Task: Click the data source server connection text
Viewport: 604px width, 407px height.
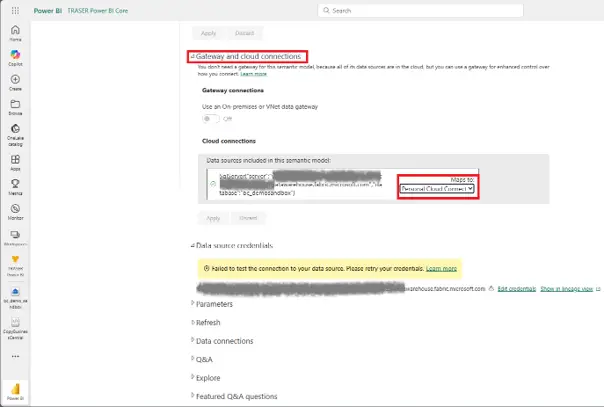Action: (300, 184)
